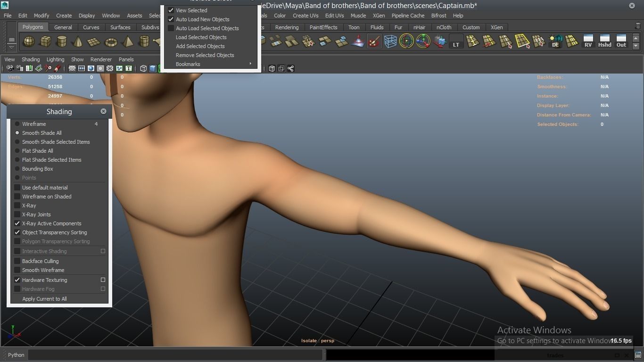
Task: Uncheck View Selected in Isolate Select menu
Action: pyautogui.click(x=171, y=10)
